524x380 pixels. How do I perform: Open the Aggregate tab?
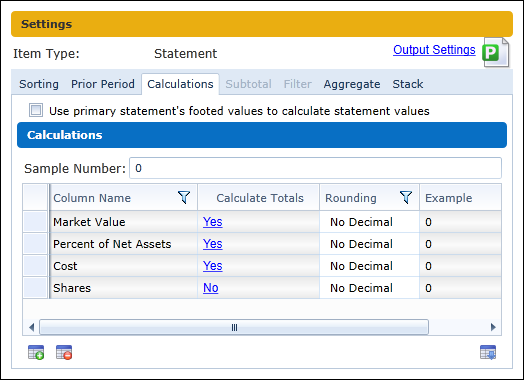tap(352, 84)
